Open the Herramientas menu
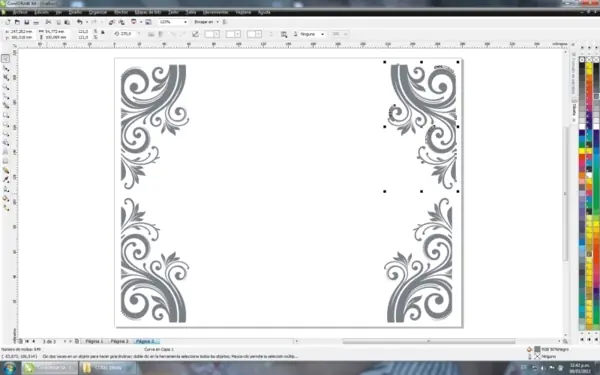This screenshot has width=600, height=375. [x=216, y=12]
